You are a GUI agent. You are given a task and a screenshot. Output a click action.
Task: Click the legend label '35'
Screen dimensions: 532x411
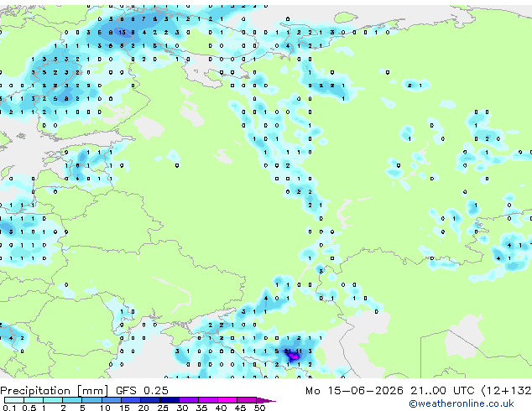point(201,408)
